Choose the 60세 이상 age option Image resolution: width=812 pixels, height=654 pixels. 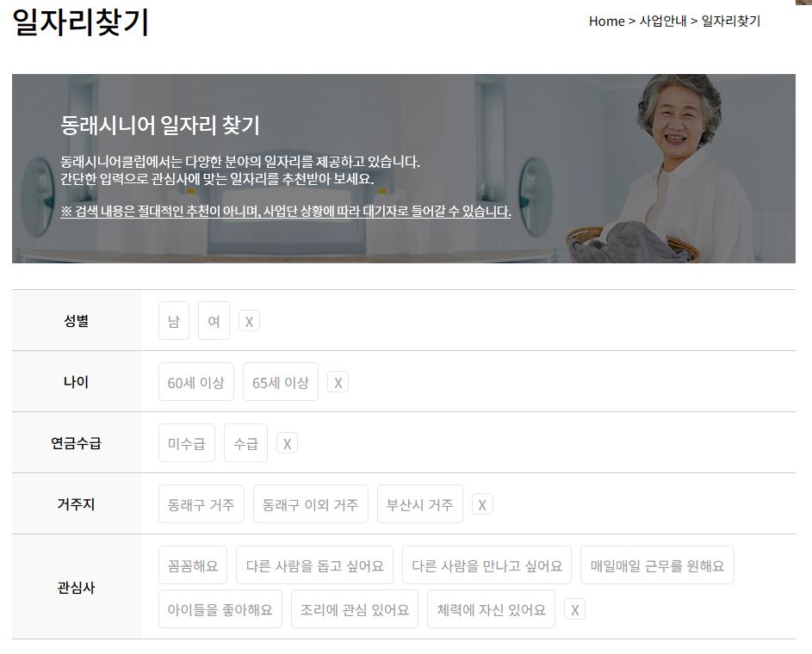click(195, 382)
